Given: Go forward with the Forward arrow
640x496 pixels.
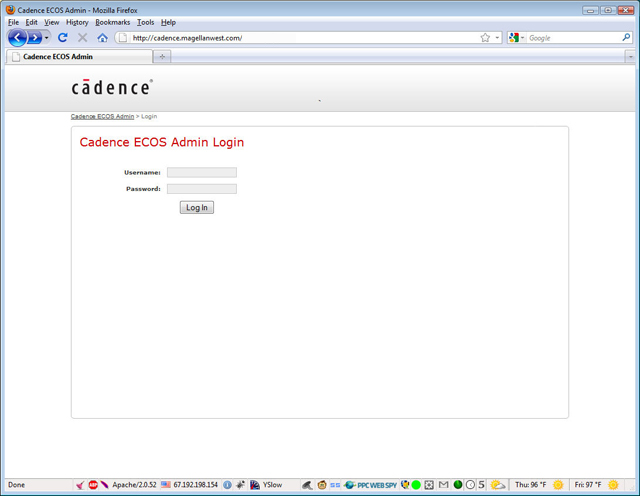Looking at the screenshot, I should click(35, 38).
